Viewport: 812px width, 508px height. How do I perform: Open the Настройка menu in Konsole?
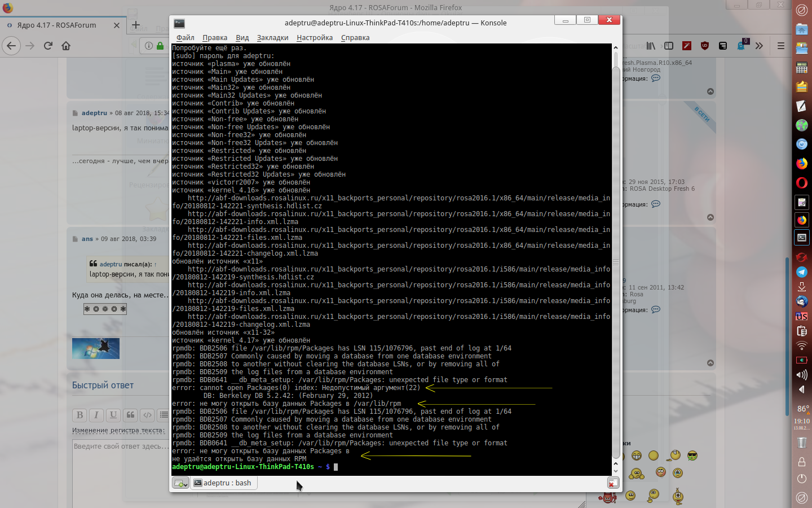coord(315,38)
